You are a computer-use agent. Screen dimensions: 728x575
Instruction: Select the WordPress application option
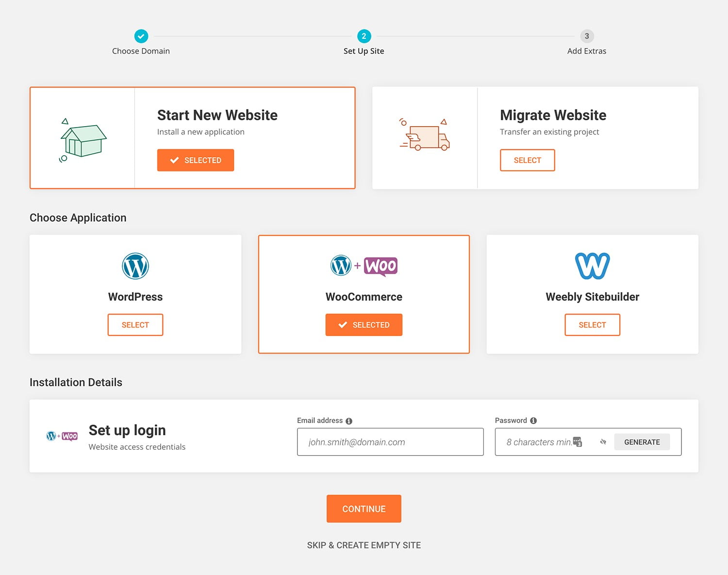[x=135, y=325]
